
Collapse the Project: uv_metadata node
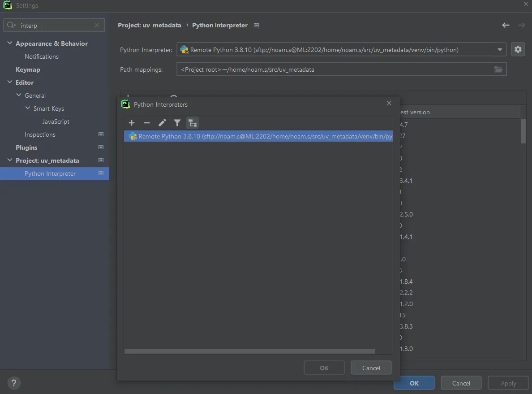[x=10, y=160]
